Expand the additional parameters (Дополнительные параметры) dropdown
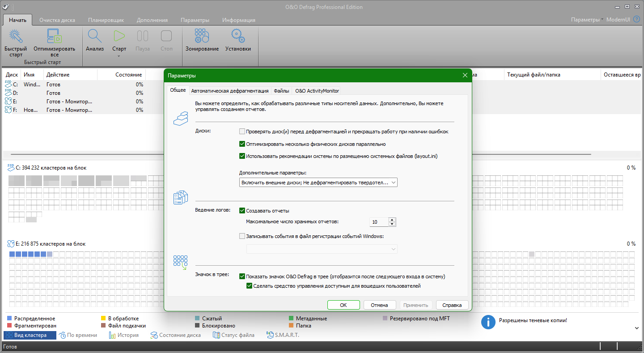 click(x=392, y=183)
